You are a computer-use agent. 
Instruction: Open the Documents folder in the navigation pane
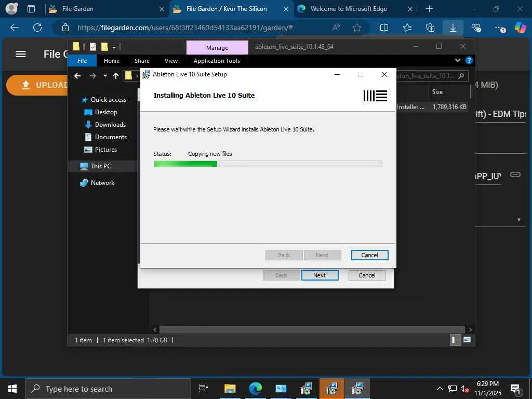(111, 137)
